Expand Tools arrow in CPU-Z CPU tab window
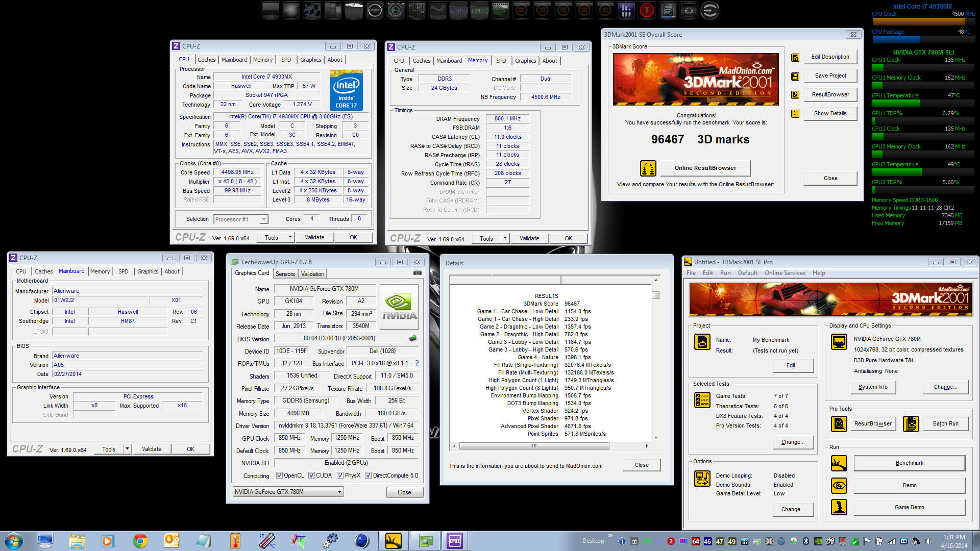The height and width of the screenshot is (551, 980). (x=290, y=237)
